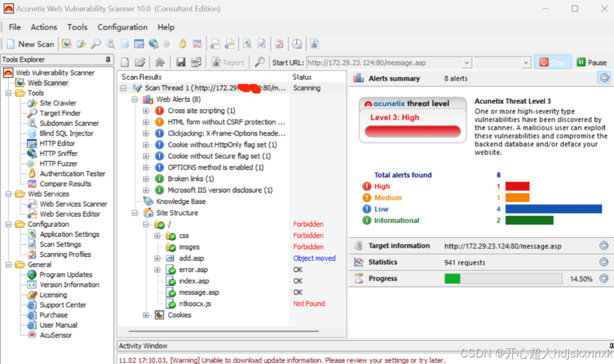
Task: Click export icon next to the floppy disk
Action: [x=196, y=63]
